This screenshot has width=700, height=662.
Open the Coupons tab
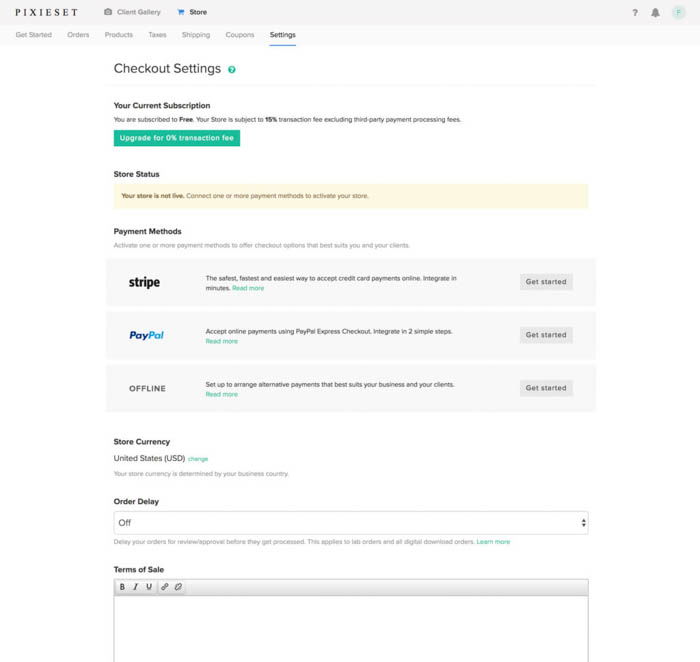coord(240,35)
